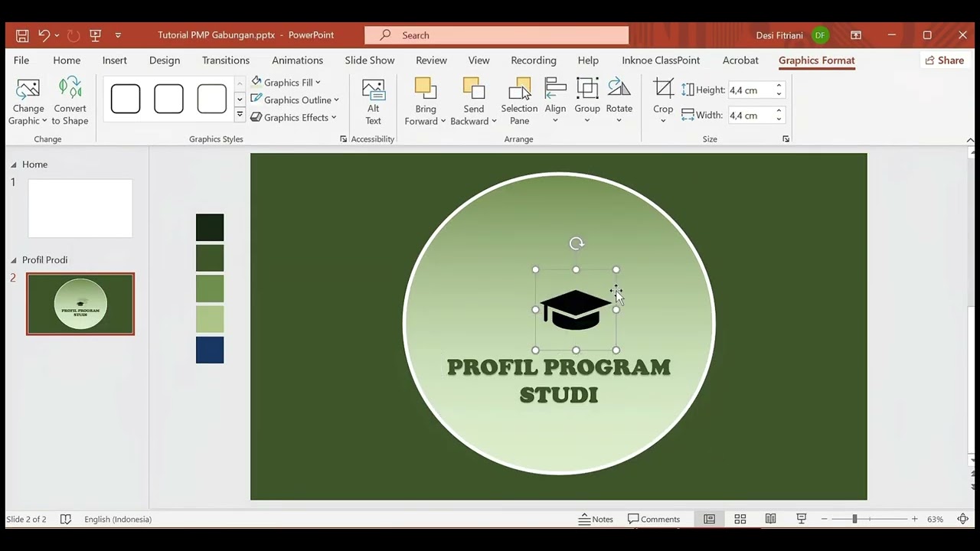Select the PROFIL PROGRAM STUDI text
Screen dimensions: 980x551
click(x=559, y=380)
